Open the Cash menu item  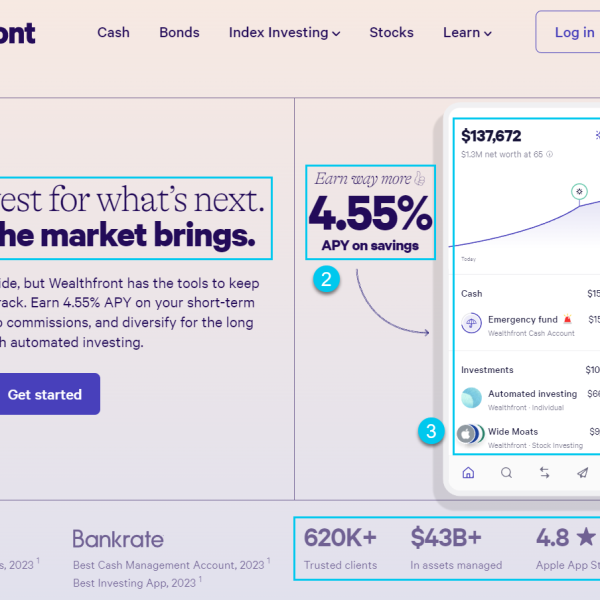pos(113,33)
